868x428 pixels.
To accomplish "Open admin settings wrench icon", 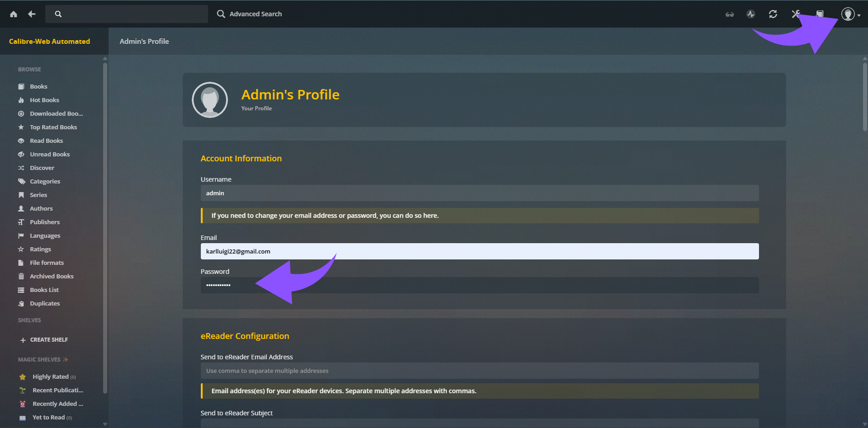I will tap(796, 14).
